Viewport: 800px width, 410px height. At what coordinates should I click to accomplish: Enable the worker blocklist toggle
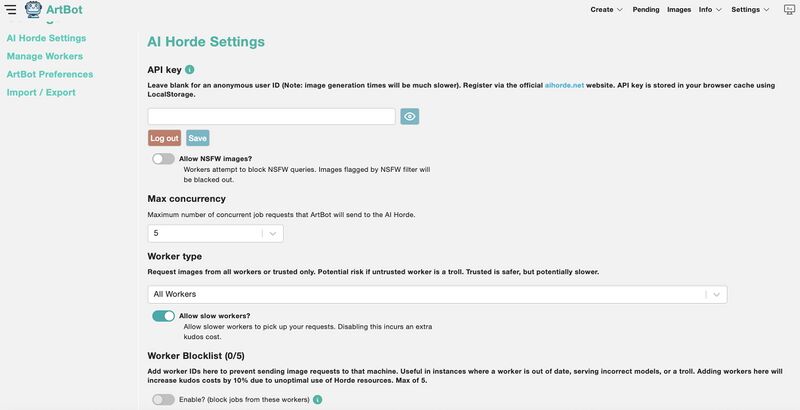pos(163,400)
